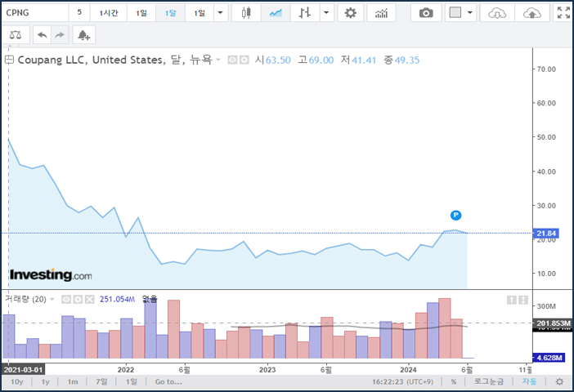Viewport: 574px width, 392px height.
Task: Open bottom-right chart properties gear
Action: pos(559,381)
